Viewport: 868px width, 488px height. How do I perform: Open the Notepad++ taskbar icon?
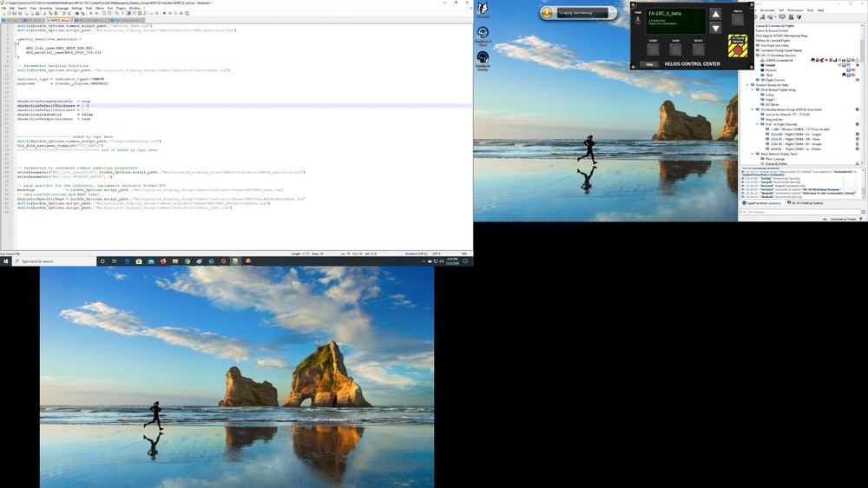(x=235, y=261)
